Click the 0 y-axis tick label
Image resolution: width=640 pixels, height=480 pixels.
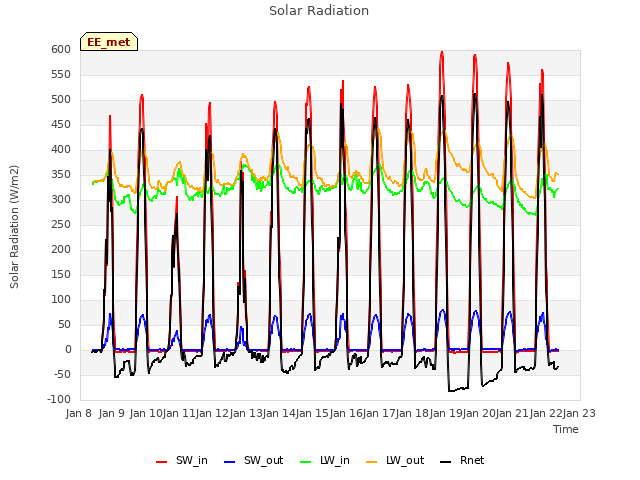pyautogui.click(x=68, y=350)
